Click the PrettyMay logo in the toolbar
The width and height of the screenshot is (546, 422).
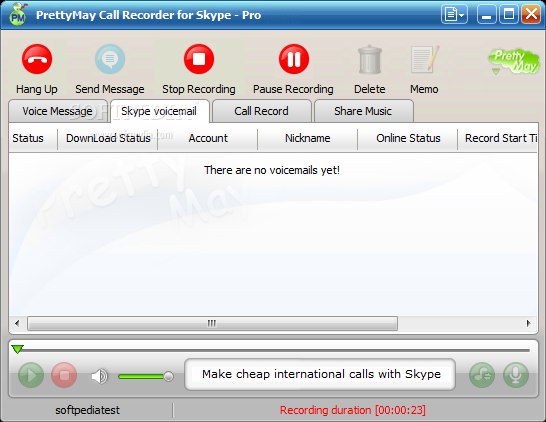tap(514, 62)
